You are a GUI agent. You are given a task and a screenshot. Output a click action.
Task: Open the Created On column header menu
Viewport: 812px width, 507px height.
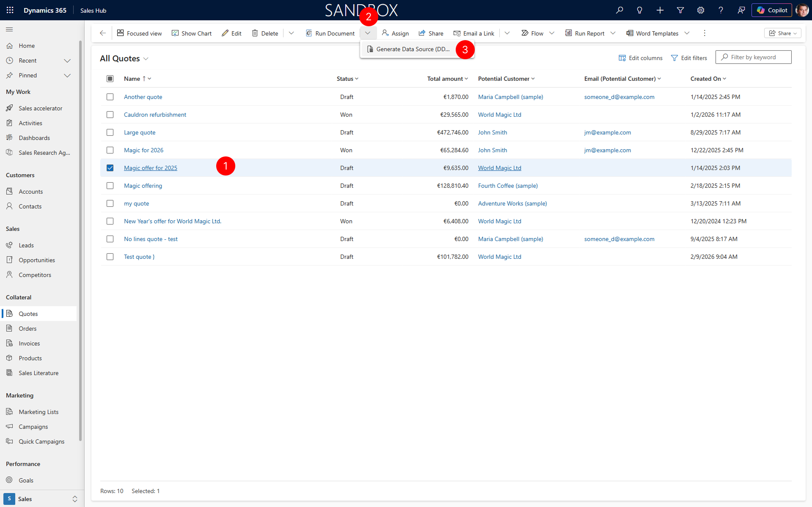(708, 79)
